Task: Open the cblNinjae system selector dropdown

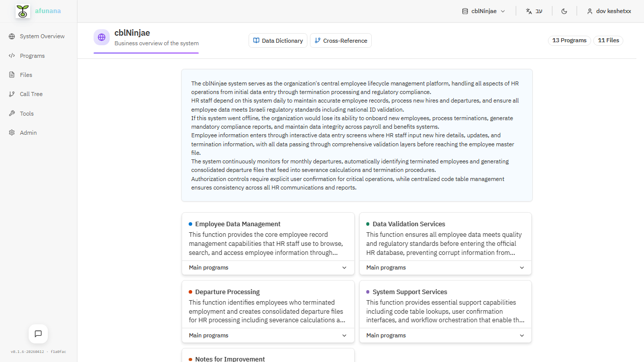Action: (484, 11)
